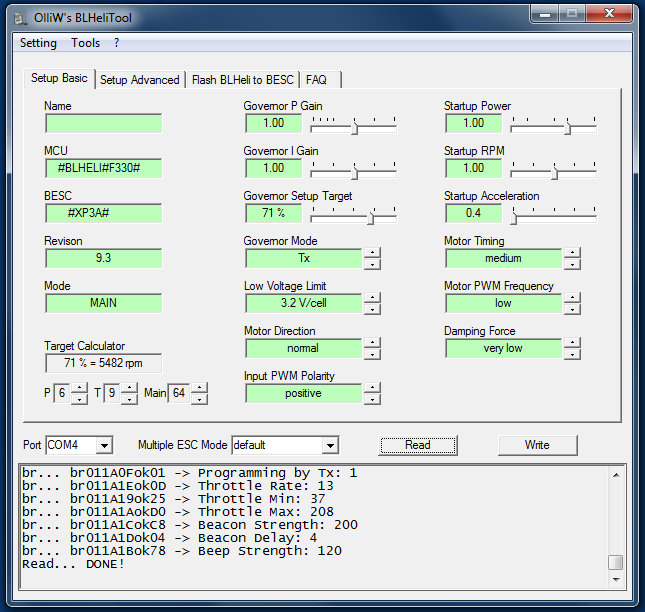
Task: Decrease Low Voltage Limit with down arrow
Action: coord(372,309)
